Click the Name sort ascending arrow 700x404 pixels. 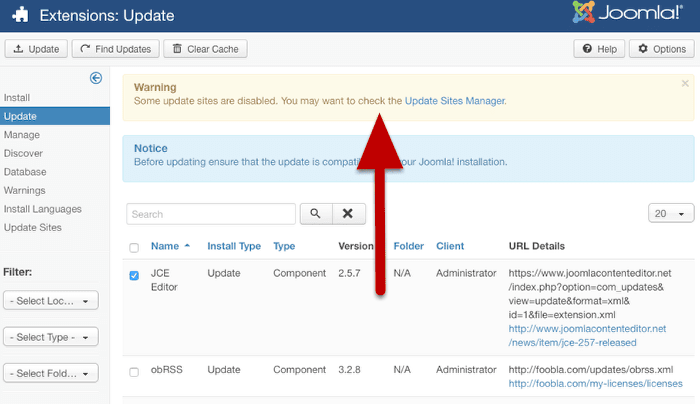point(188,246)
